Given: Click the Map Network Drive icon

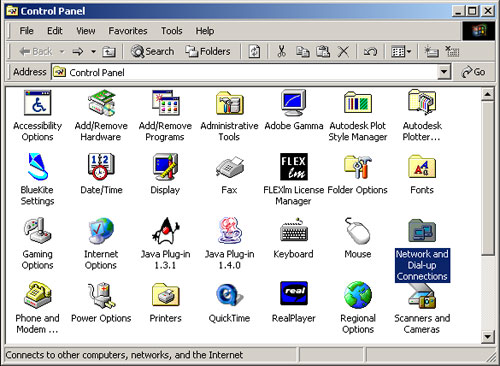Looking at the screenshot, I should 431,52.
